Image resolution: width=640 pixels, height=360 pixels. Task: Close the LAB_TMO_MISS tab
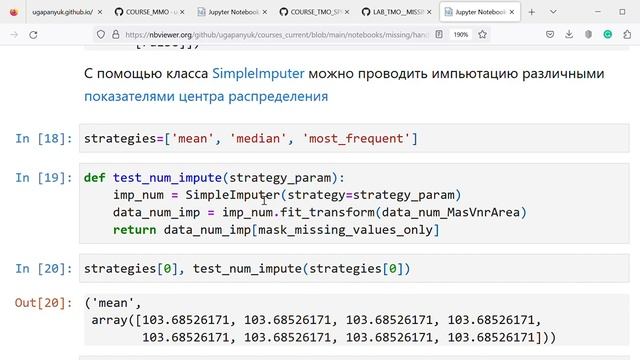point(429,12)
